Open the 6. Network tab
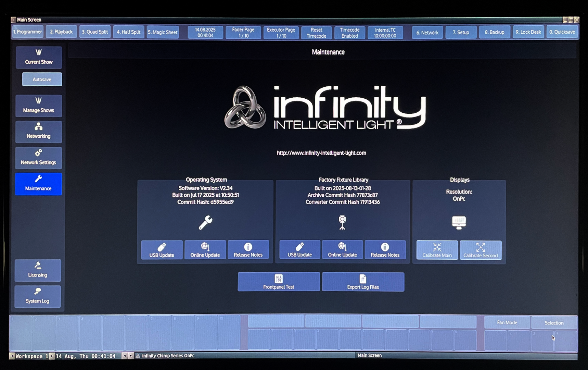Image resolution: width=588 pixels, height=370 pixels. pos(427,33)
